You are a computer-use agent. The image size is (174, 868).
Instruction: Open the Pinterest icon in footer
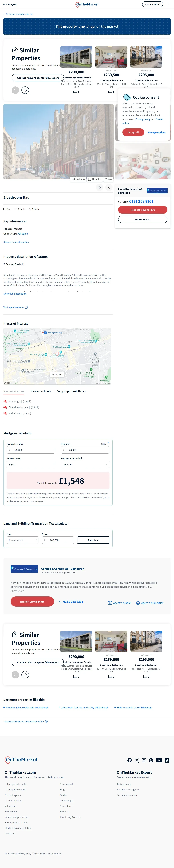151,760
